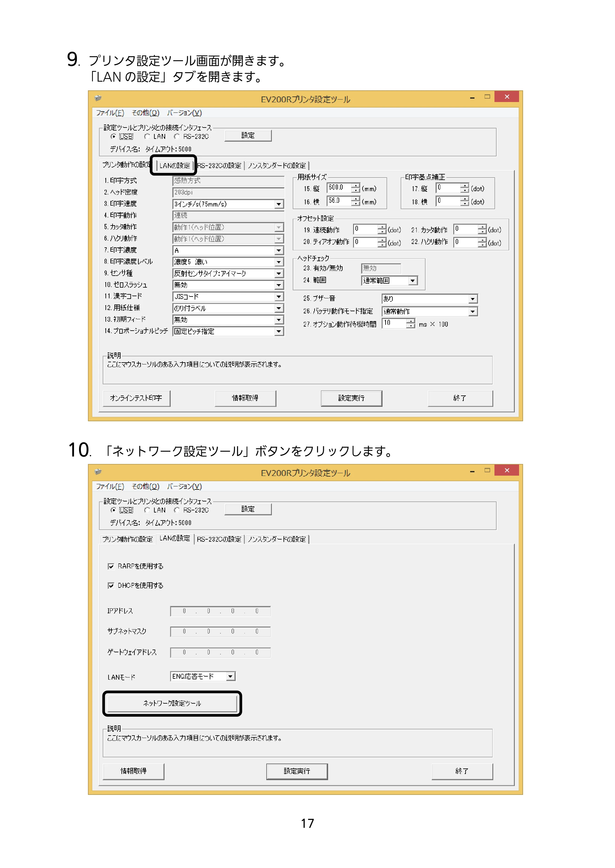Minimize the lower EV200R window
Screen dimensions: 615x868
pyautogui.click(x=472, y=471)
